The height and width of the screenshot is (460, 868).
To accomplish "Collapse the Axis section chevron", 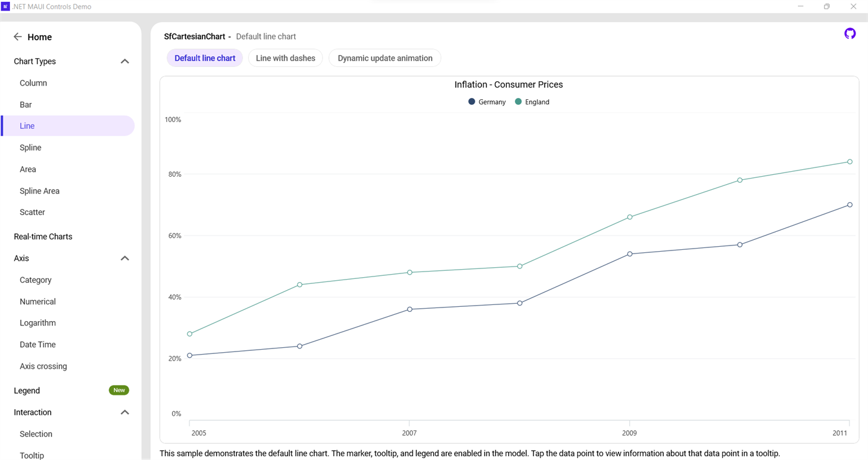I will (x=125, y=259).
